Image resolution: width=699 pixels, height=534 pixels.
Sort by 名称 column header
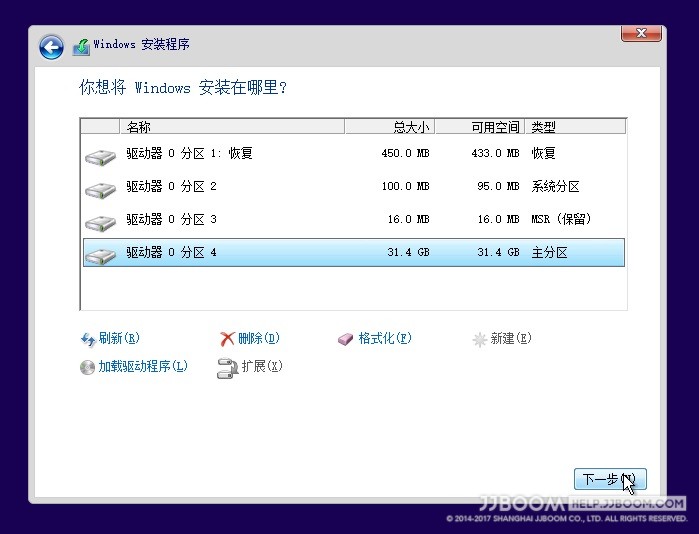point(232,127)
